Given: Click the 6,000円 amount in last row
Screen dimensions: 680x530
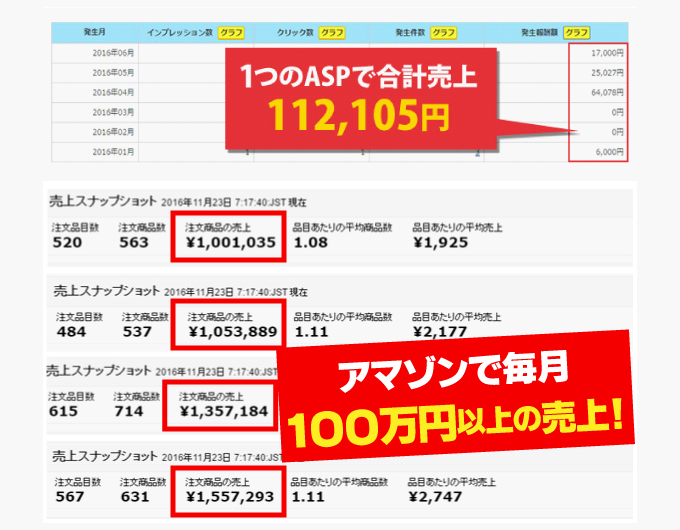Looking at the screenshot, I should click(x=608, y=152).
